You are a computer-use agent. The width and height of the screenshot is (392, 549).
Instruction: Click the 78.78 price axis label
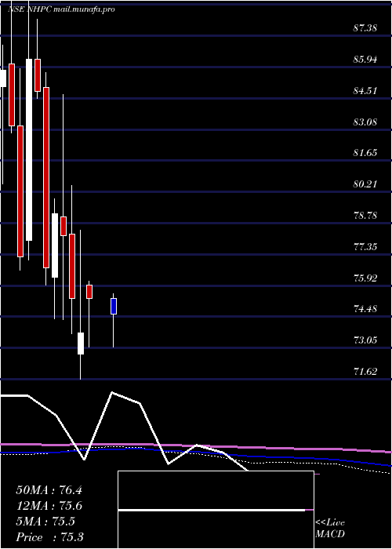[x=365, y=216]
